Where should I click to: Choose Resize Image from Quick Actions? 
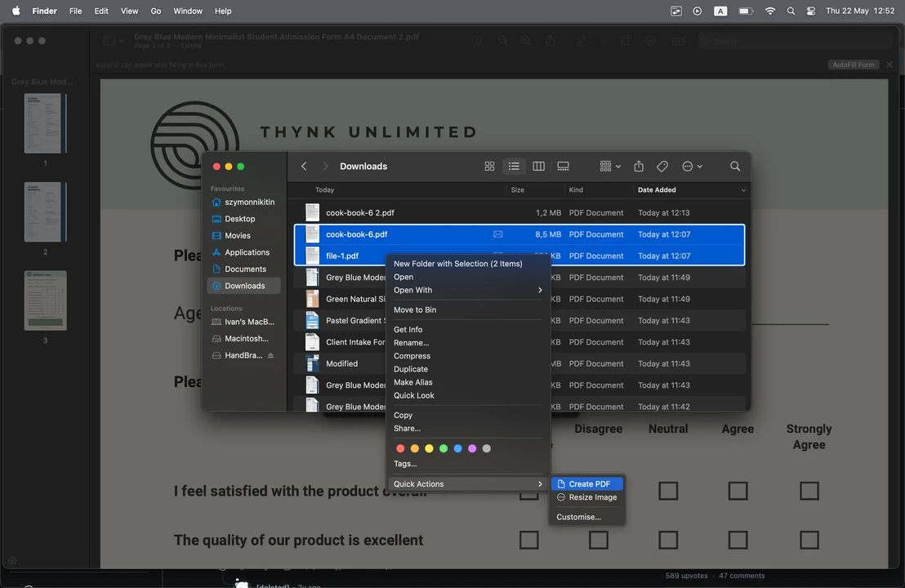[x=587, y=497]
